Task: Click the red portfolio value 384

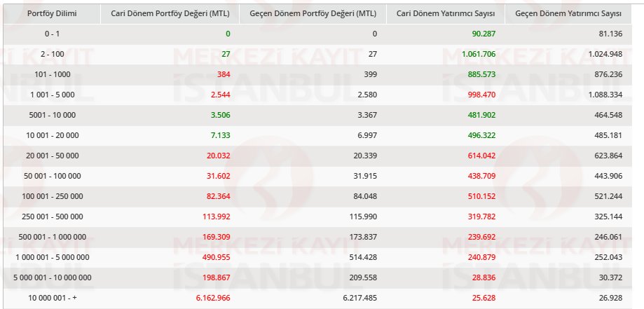Action: click(x=224, y=74)
